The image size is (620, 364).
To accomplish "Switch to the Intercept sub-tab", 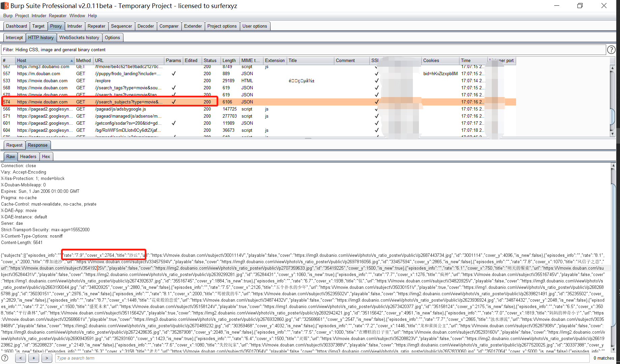I will point(15,37).
